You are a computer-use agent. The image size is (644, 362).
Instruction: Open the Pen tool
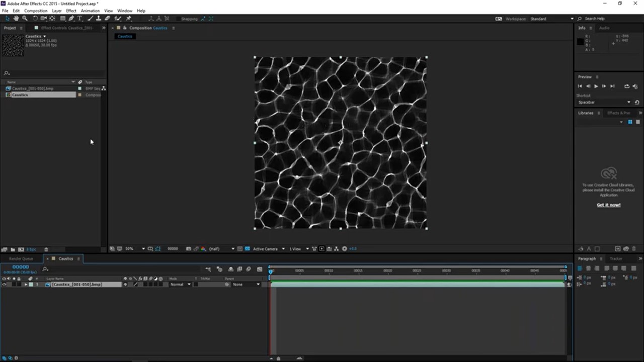pyautogui.click(x=71, y=19)
